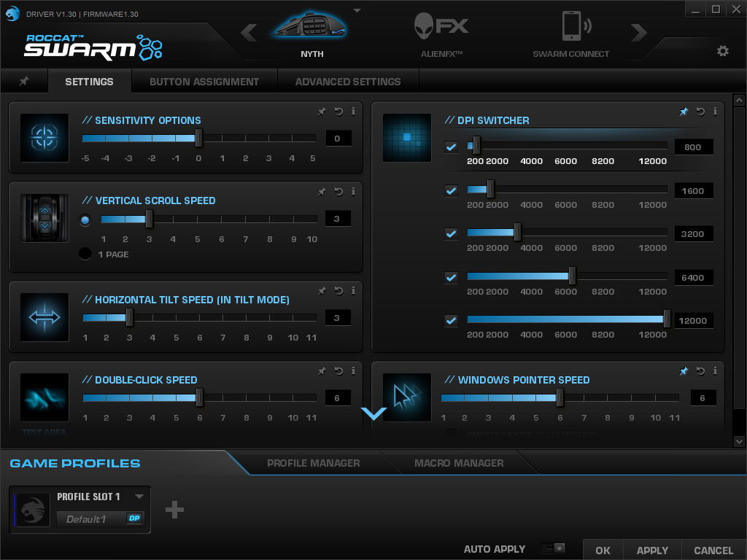Image resolution: width=747 pixels, height=560 pixels.
Task: Pin the Horizontal Tilt Speed panel
Action: click(x=322, y=290)
